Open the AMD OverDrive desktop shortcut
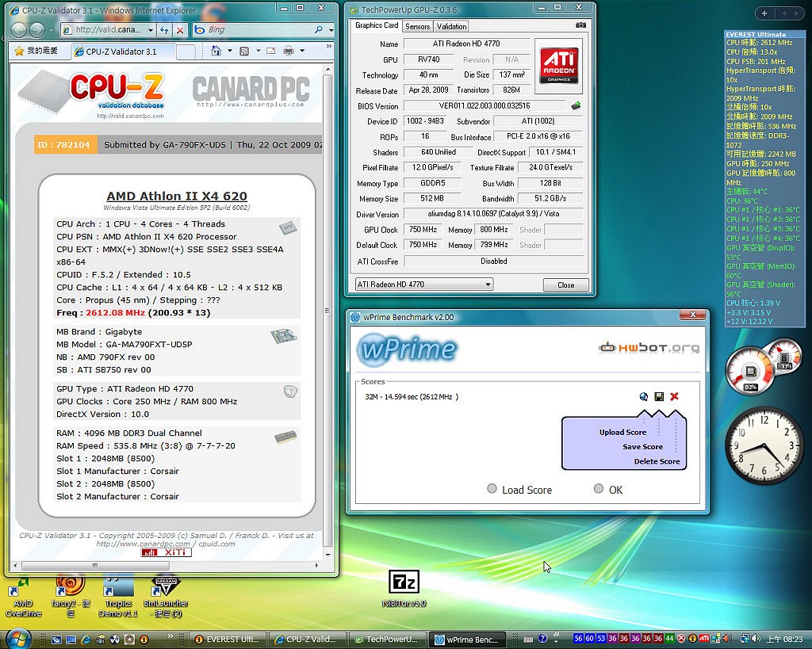812x649 pixels. pos(23,597)
